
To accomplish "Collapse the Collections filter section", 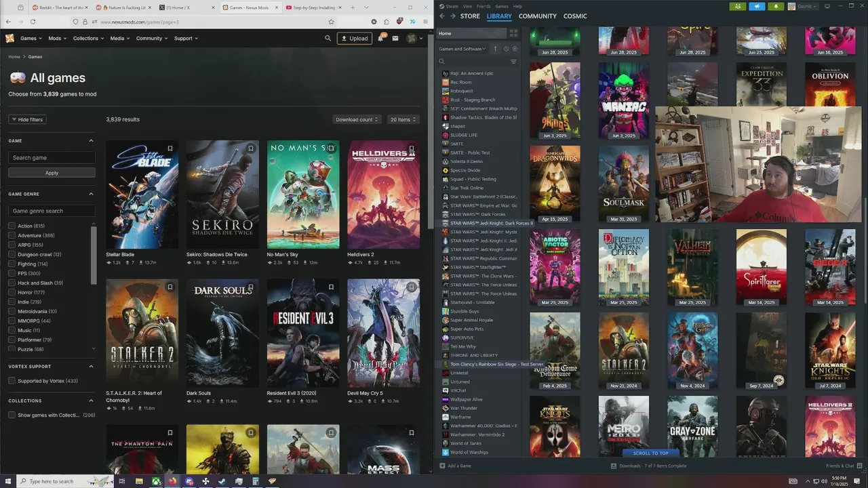I will click(x=91, y=401).
